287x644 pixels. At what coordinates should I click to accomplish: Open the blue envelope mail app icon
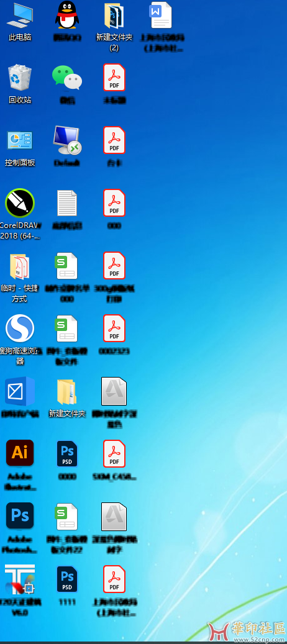click(x=20, y=391)
